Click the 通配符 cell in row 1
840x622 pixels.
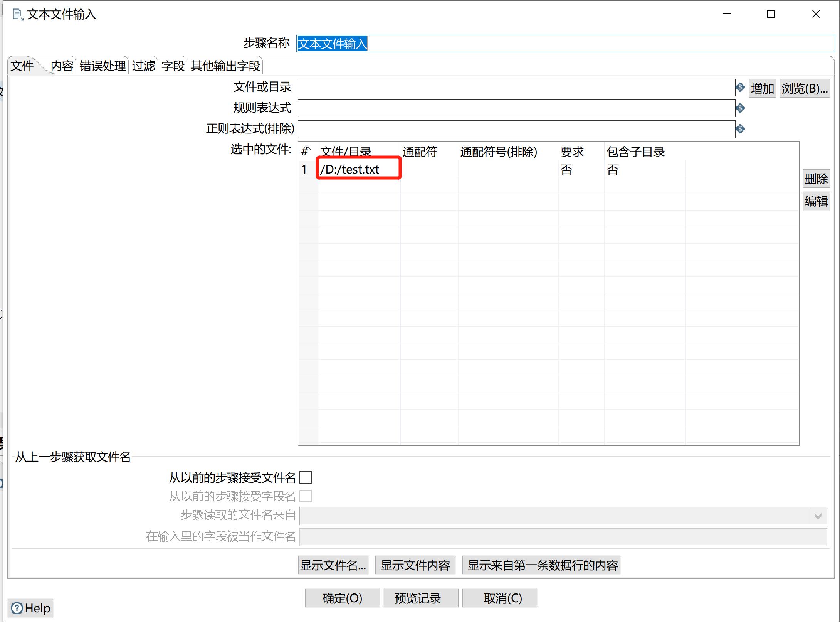click(x=429, y=169)
